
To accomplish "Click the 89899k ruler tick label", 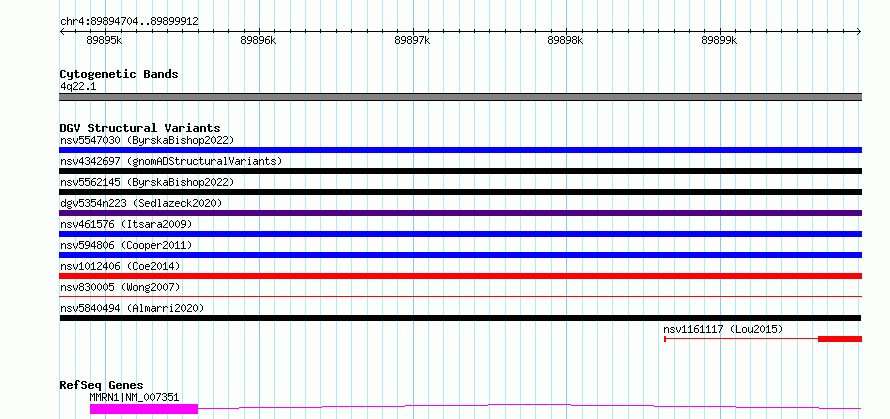I will tap(719, 40).
